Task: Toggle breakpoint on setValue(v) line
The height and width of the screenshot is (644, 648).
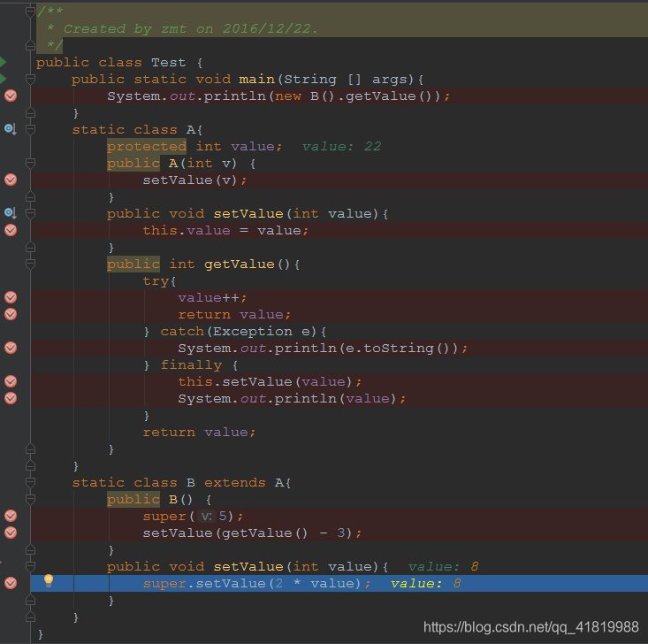Action: [11, 180]
